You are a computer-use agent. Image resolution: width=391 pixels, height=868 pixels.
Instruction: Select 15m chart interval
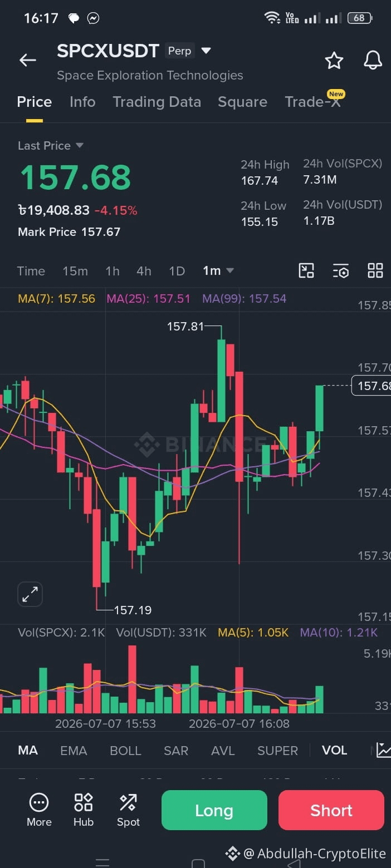click(75, 271)
